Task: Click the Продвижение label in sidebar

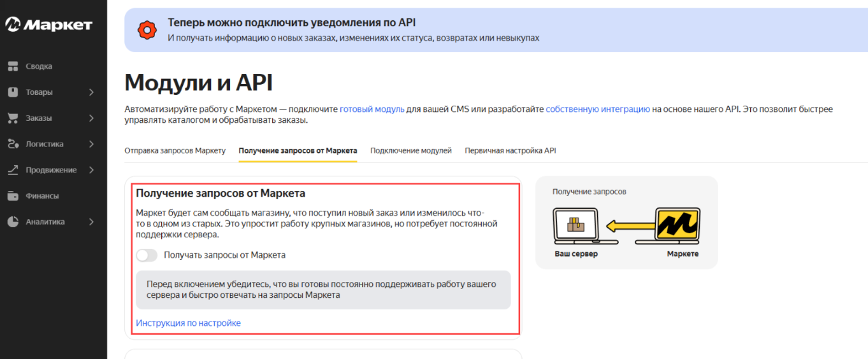Action: pos(51,170)
